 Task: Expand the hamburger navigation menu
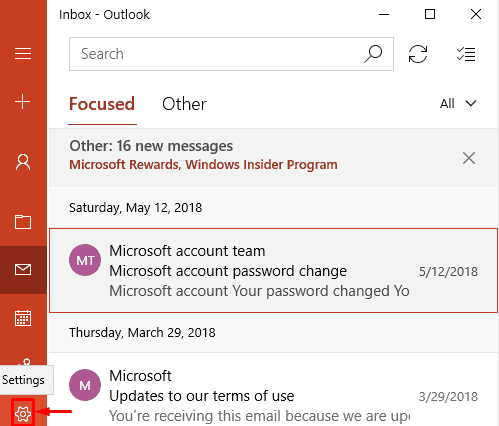click(x=23, y=54)
